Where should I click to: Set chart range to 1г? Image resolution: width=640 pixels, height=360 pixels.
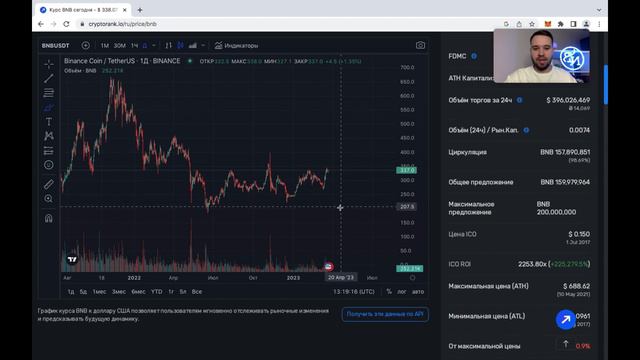click(171, 291)
